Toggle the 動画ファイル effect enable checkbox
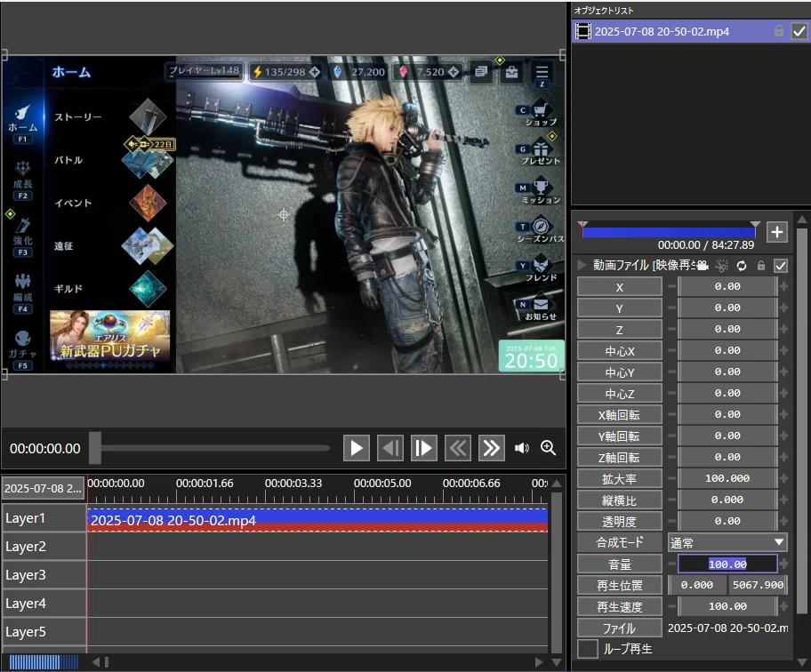811x672 pixels. tap(781, 266)
